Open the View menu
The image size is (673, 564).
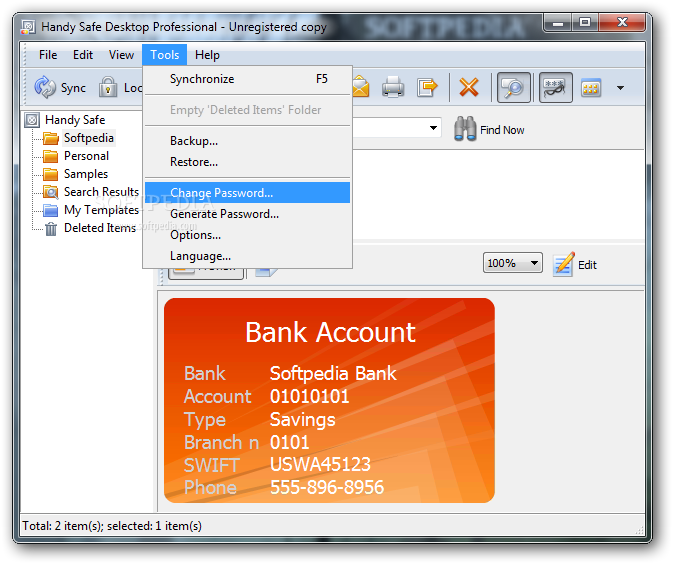(121, 55)
